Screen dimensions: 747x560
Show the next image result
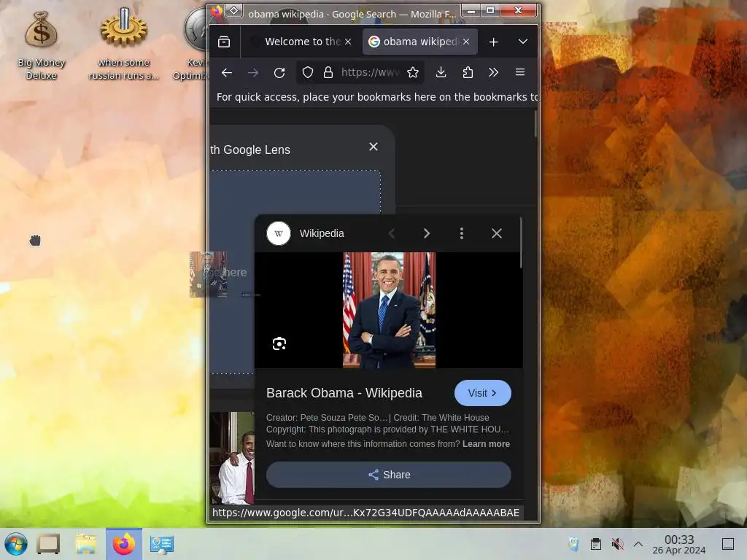click(x=427, y=233)
